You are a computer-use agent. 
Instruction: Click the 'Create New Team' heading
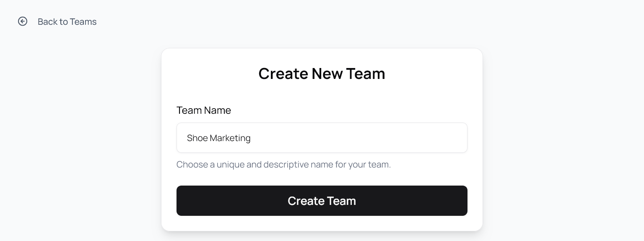coord(322,73)
